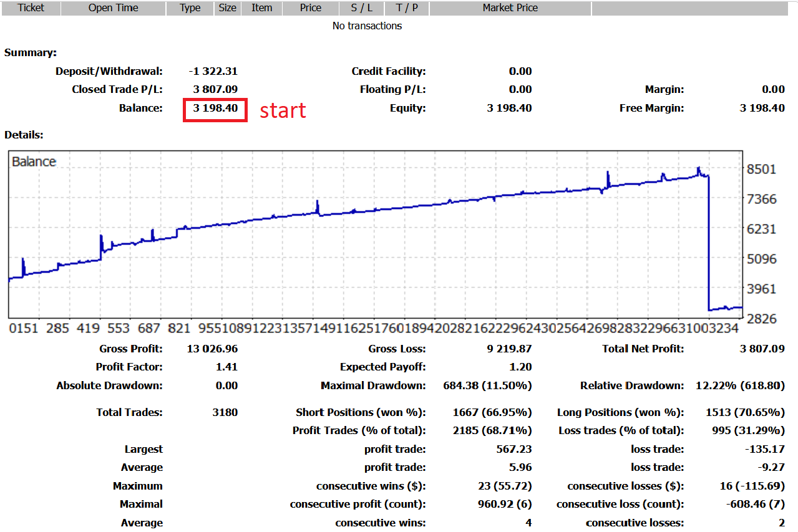Click the Absolute Drawdown value 0.00
798x532 pixels.
226,386
